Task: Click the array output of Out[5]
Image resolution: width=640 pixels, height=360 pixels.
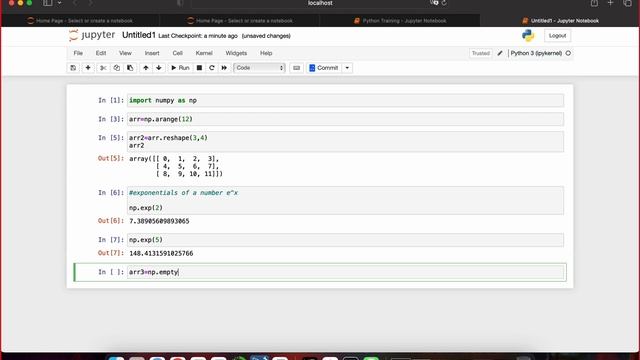Action: (176, 166)
